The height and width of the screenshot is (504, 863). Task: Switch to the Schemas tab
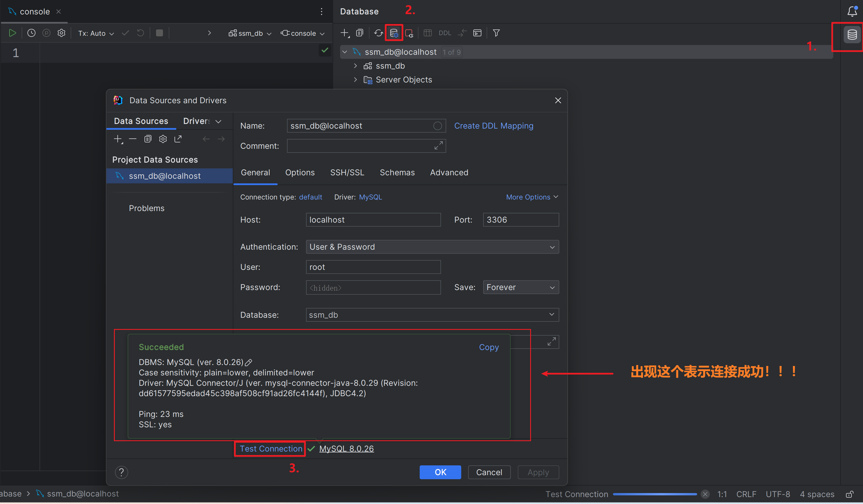coord(397,172)
